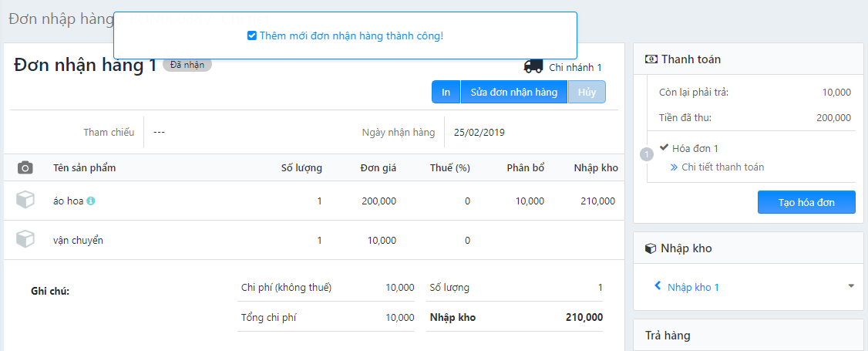
Task: Click the money icon in Thanh toán header
Action: [x=651, y=59]
